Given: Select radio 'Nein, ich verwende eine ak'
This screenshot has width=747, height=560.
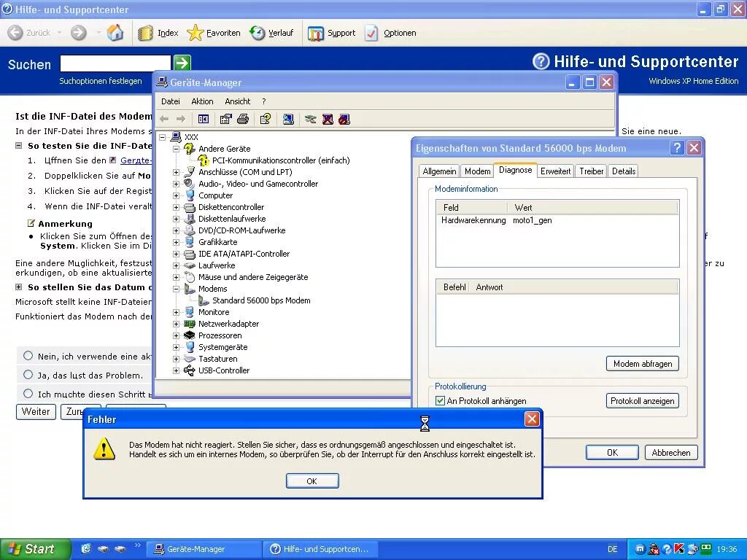Looking at the screenshot, I should (x=28, y=356).
